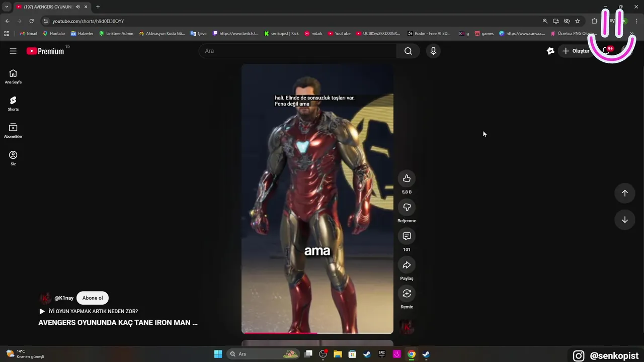Open Abonelikler in the sidebar
This screenshot has height=362, width=644.
(x=13, y=131)
